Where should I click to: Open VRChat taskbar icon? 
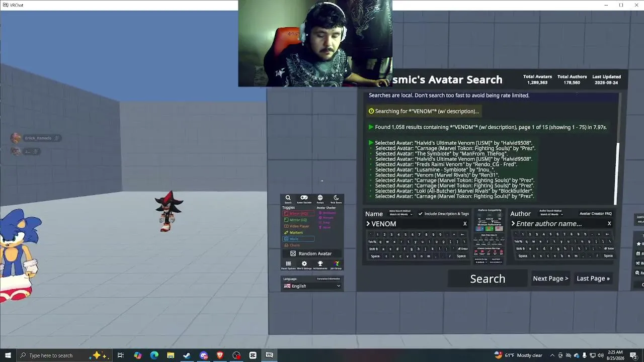click(269, 355)
